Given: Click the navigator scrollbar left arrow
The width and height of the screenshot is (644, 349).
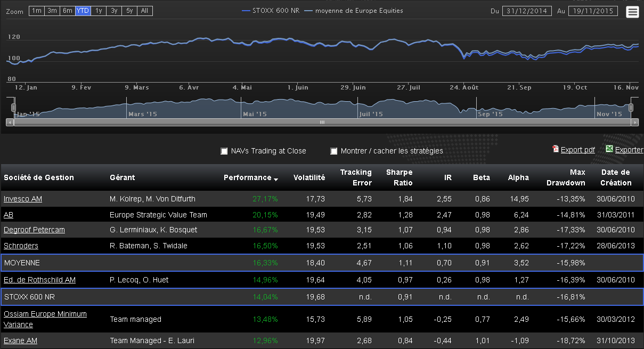Looking at the screenshot, I should [x=10, y=122].
